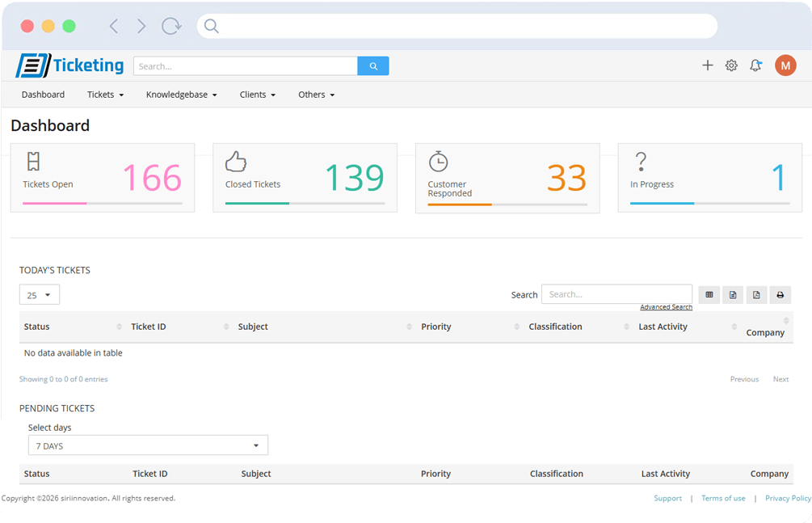The height and width of the screenshot is (523, 812).
Task: Export today's tickets as PDF
Action: (x=756, y=295)
